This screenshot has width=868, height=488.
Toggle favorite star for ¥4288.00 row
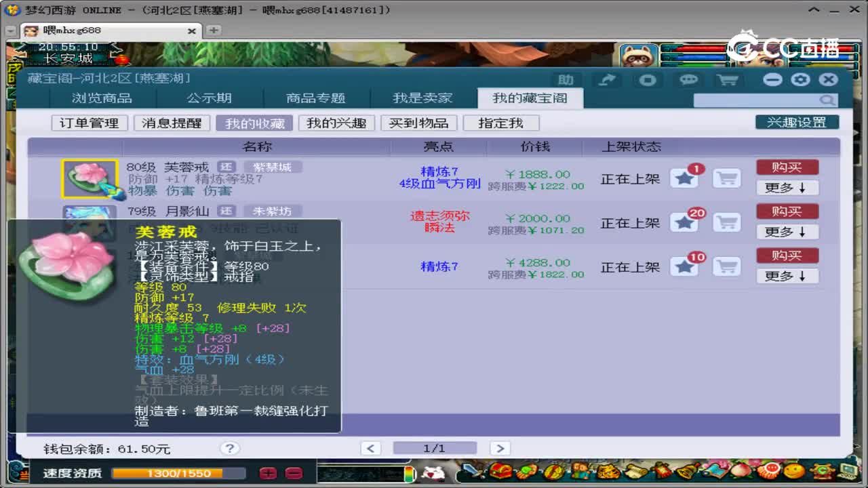tap(684, 266)
